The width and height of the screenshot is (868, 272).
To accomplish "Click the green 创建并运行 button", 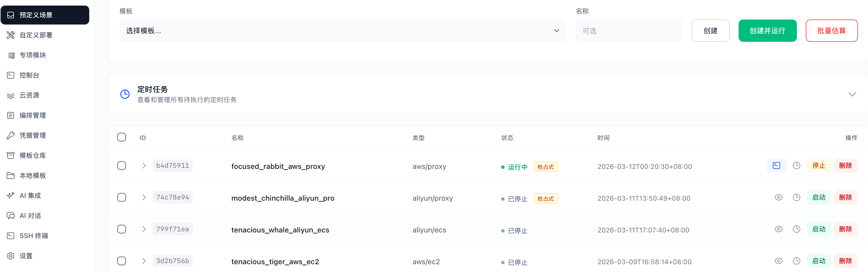I will (x=767, y=31).
